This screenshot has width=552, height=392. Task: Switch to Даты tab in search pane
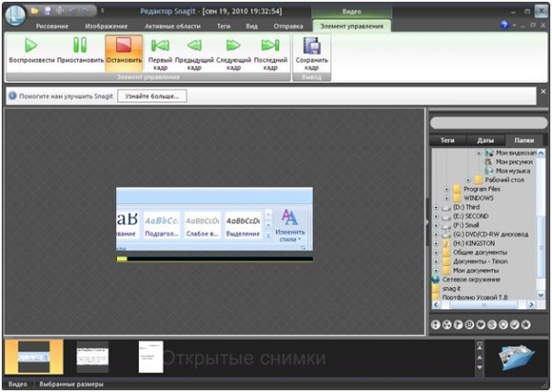point(485,140)
